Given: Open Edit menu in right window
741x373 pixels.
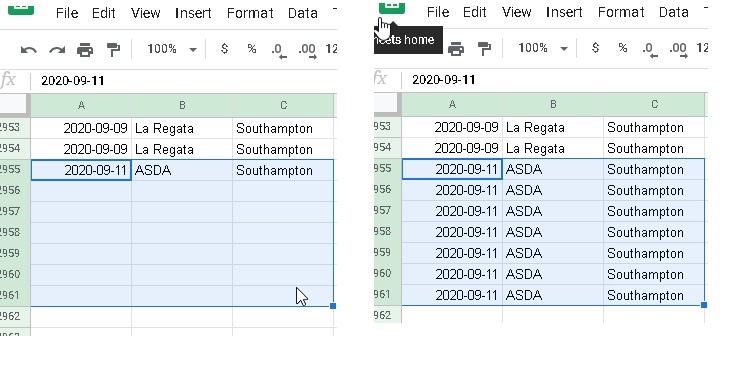Looking at the screenshot, I should (x=474, y=12).
